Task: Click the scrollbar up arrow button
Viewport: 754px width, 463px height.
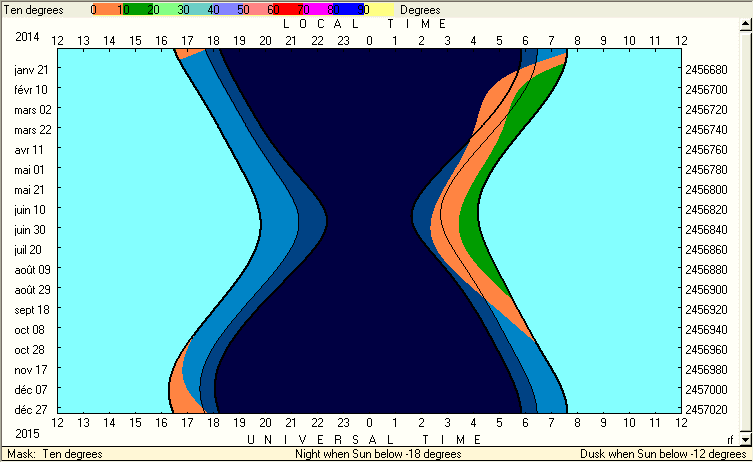Action: click(x=745, y=25)
